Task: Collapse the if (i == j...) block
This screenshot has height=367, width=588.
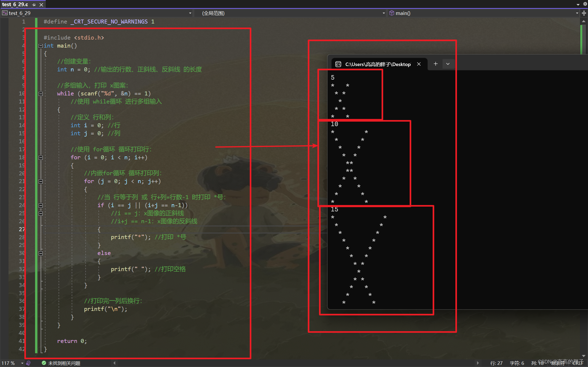Action: click(41, 206)
